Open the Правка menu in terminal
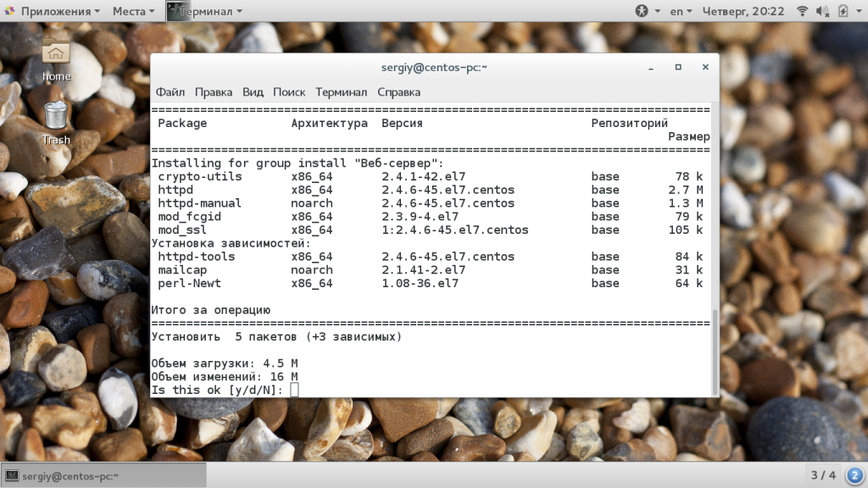Viewport: 868px width, 488px height. tap(213, 91)
